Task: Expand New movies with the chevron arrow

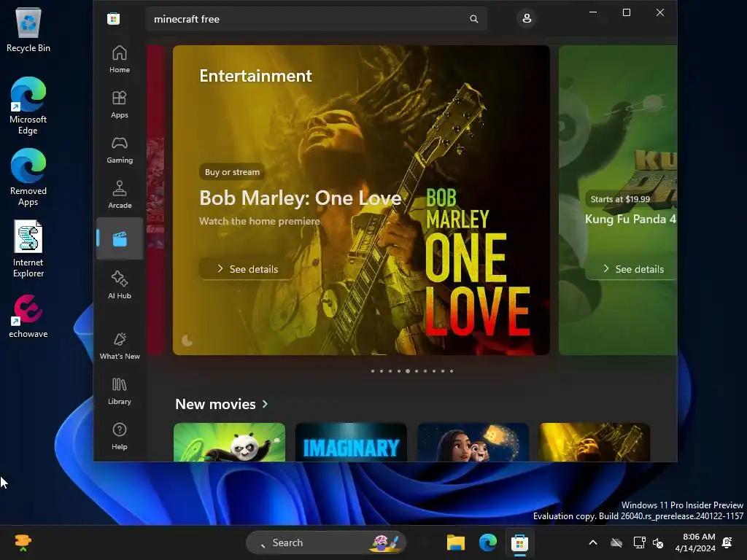Action: pyautogui.click(x=265, y=404)
